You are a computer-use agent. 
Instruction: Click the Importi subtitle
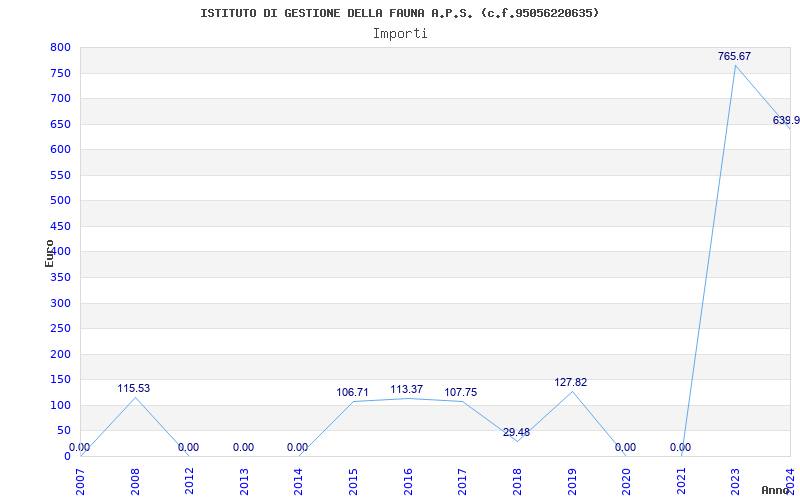400,34
